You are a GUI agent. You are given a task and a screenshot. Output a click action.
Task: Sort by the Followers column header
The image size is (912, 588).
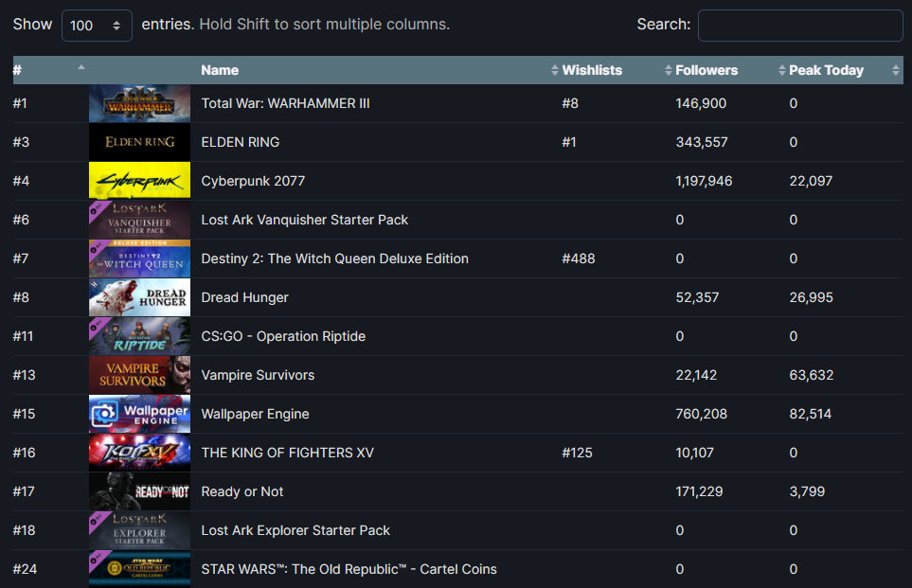(x=706, y=70)
